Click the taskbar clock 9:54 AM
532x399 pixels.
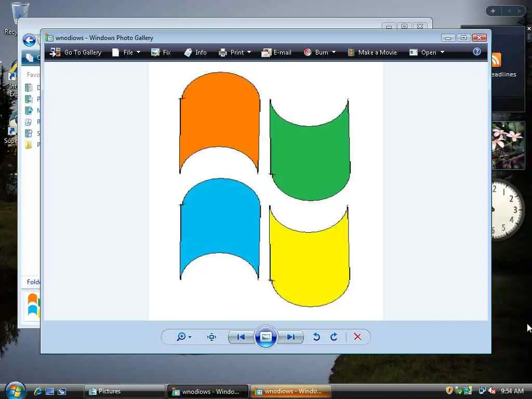[512, 391]
